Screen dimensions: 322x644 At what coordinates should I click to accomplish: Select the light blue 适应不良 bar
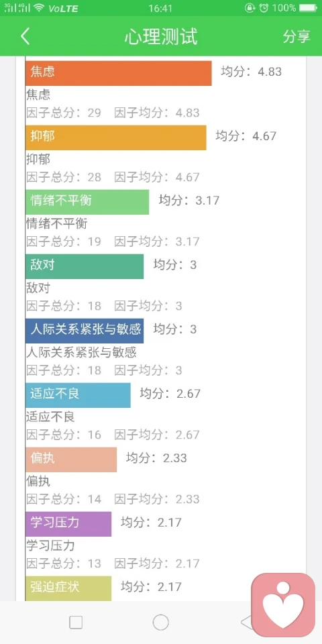coord(78,395)
